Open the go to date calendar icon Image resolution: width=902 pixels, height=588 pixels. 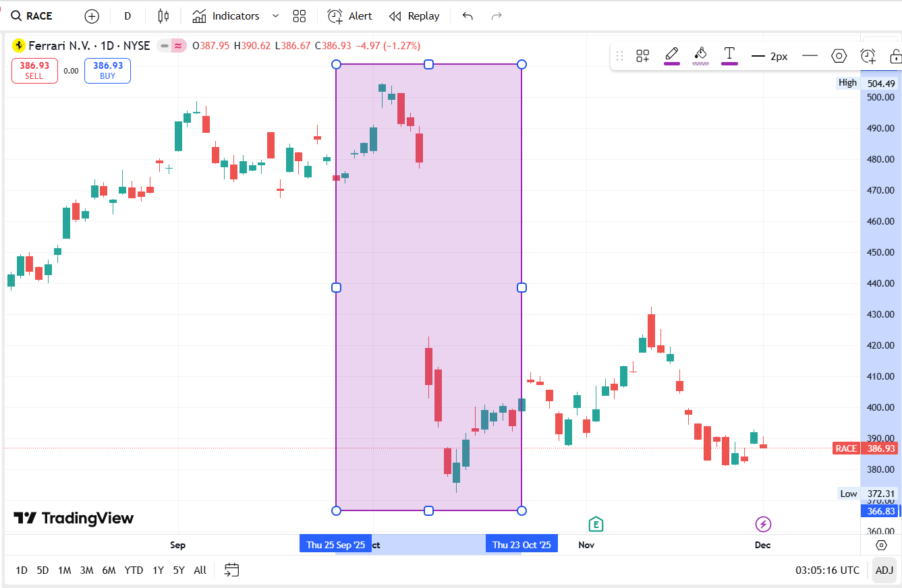[232, 570]
